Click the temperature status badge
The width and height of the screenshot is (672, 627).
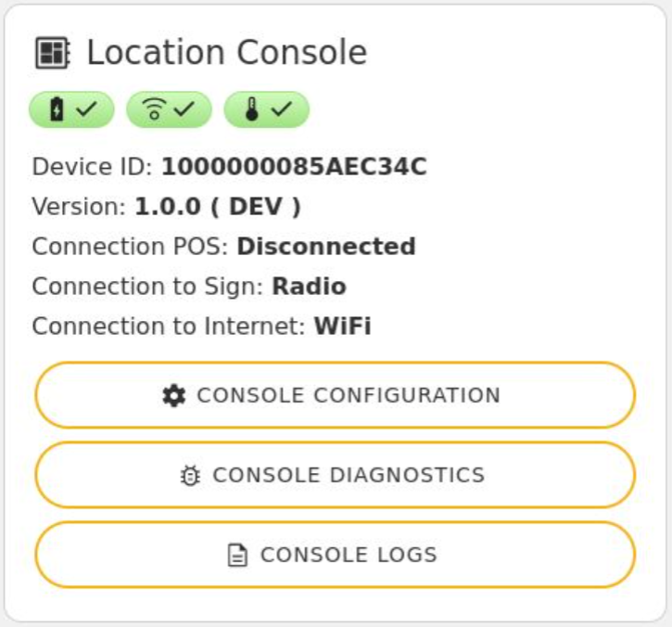point(266,109)
